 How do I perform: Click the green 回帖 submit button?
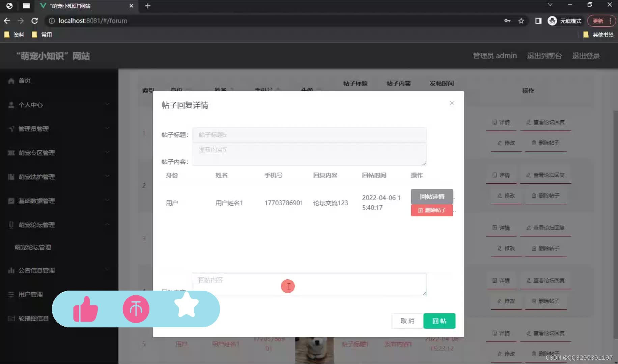pos(439,321)
